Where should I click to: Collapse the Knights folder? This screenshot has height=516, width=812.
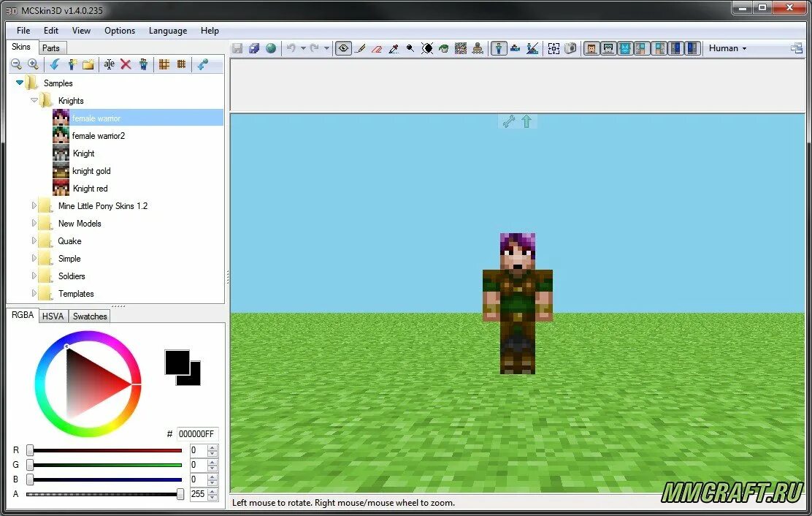(34, 100)
